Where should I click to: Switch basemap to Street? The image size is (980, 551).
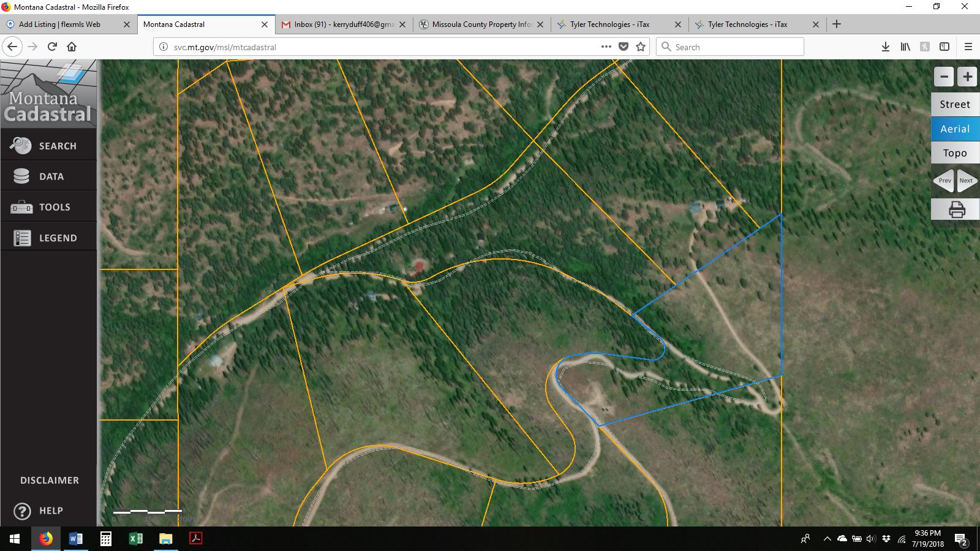tap(955, 104)
